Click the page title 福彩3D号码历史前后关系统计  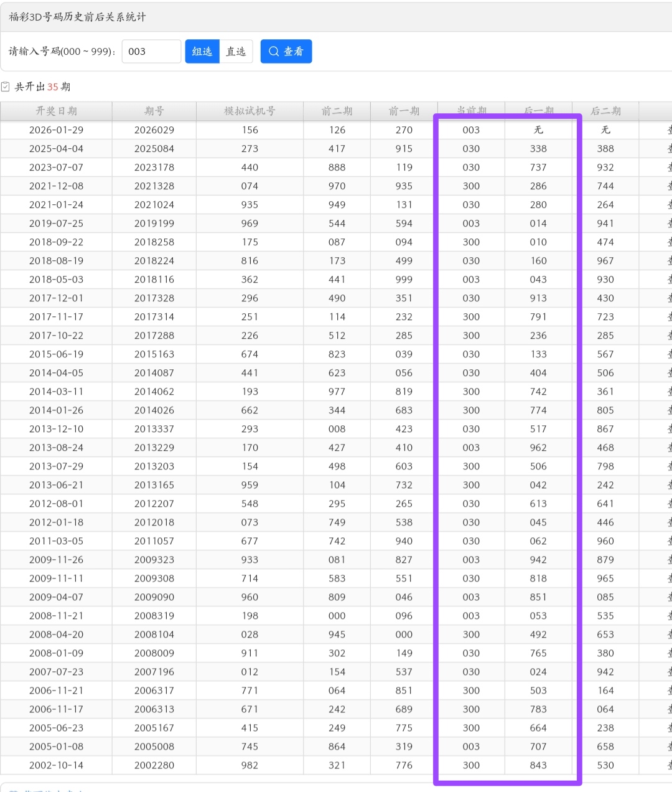point(77,17)
